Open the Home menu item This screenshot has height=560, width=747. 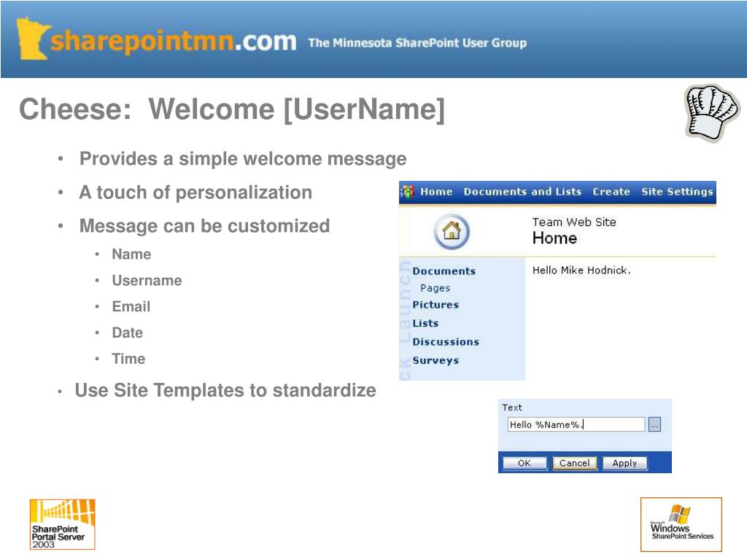coord(436,192)
